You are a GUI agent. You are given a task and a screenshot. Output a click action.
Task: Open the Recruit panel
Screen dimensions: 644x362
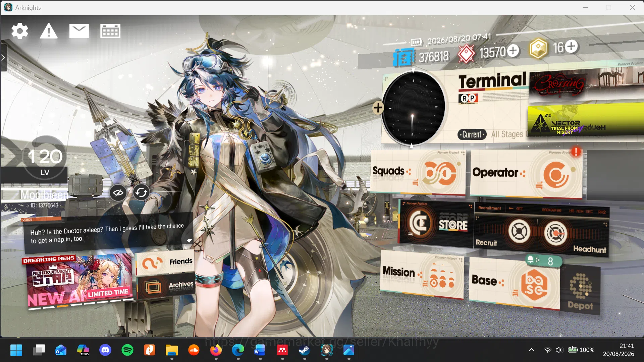(x=505, y=232)
